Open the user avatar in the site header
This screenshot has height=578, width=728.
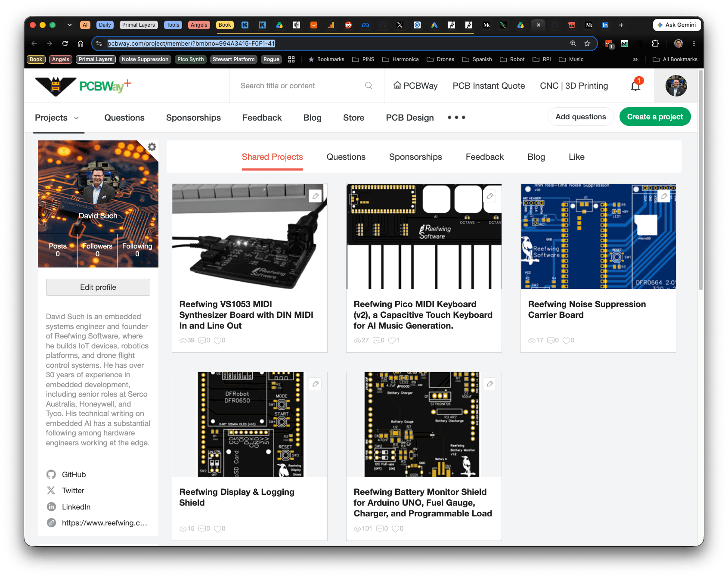click(x=676, y=86)
